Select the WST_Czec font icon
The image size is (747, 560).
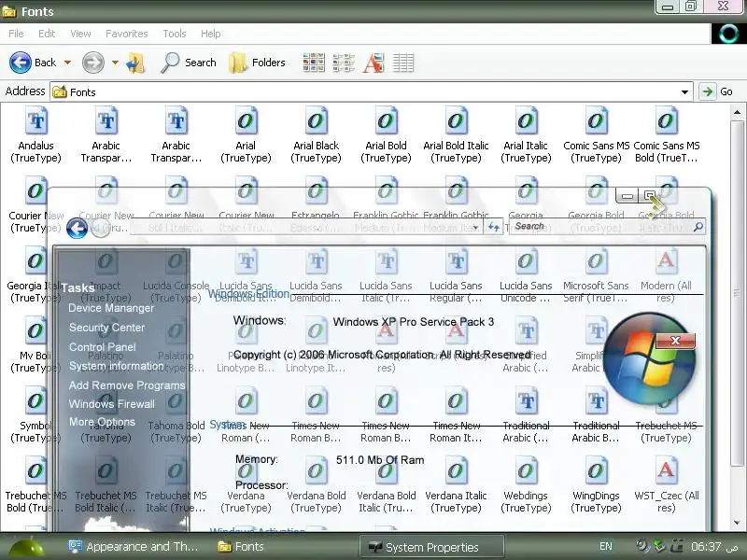[666, 471]
